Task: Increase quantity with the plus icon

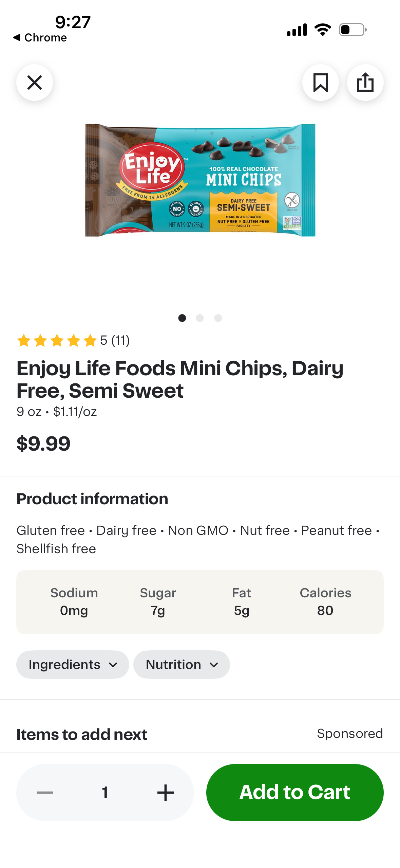Action: coord(166,793)
